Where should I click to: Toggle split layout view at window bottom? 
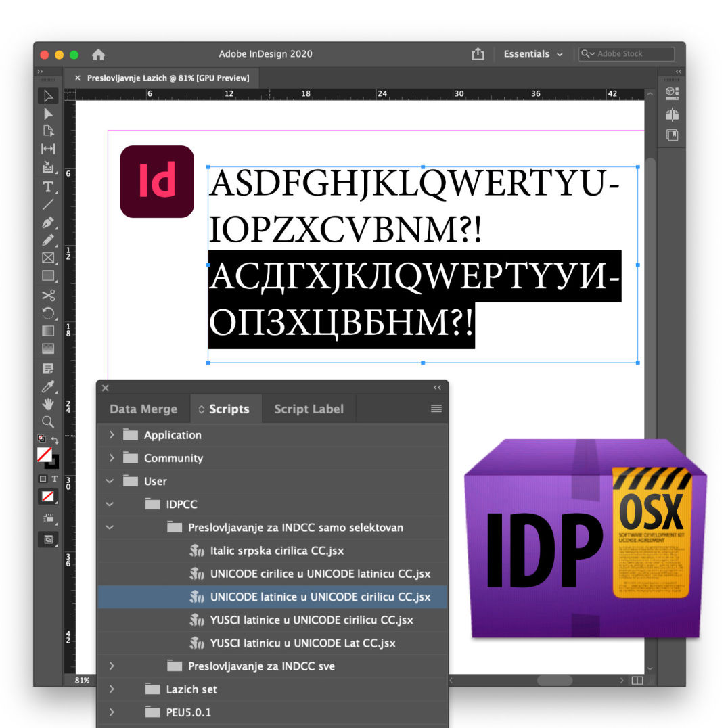(637, 680)
